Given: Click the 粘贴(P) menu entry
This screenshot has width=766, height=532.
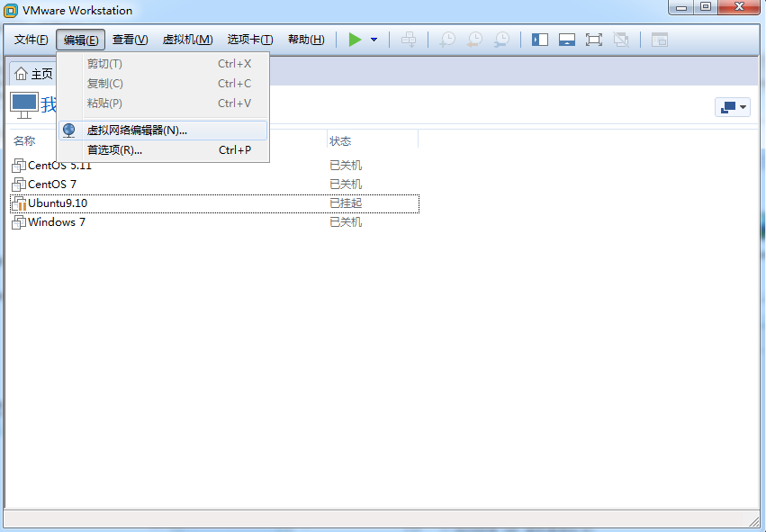Looking at the screenshot, I should 163,104.
